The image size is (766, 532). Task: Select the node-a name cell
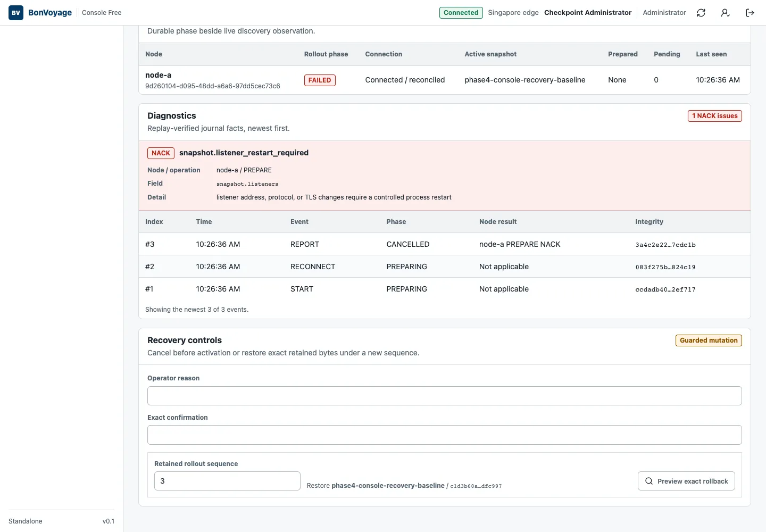[x=158, y=75]
